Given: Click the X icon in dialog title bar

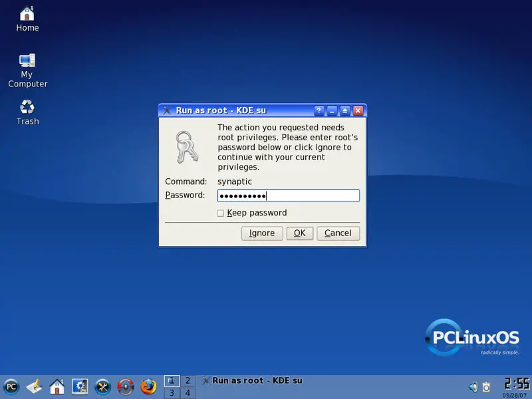Looking at the screenshot, I should pyautogui.click(x=167, y=110).
